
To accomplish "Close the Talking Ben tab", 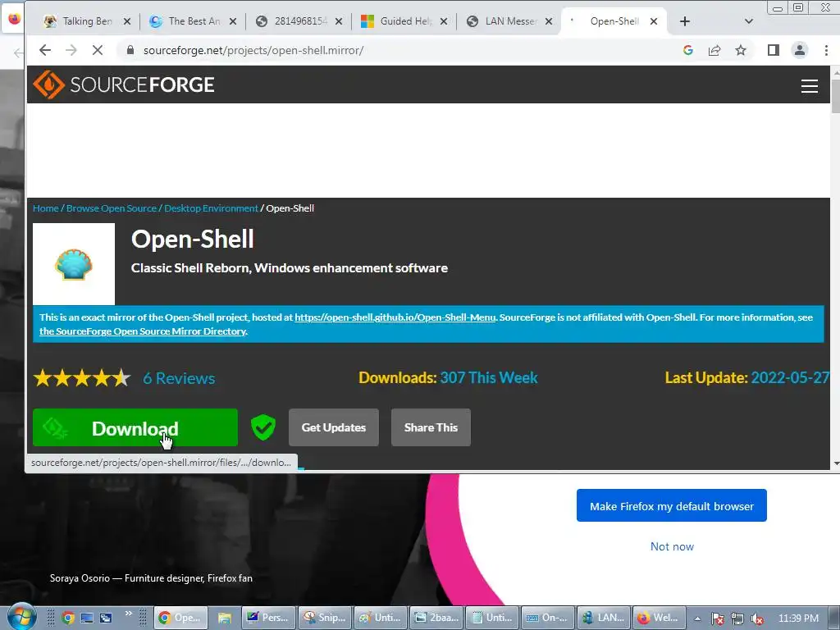I will [127, 21].
